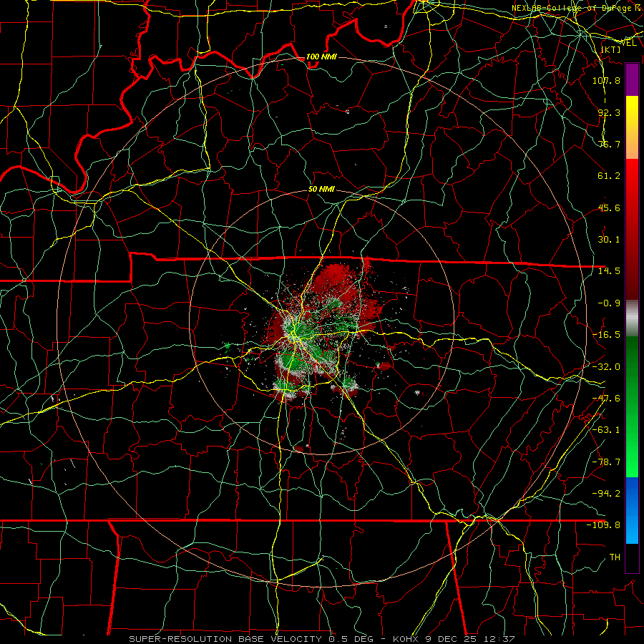The width and height of the screenshot is (644, 644).
Task: Click the -109.8 scale value
Action: pos(603,525)
